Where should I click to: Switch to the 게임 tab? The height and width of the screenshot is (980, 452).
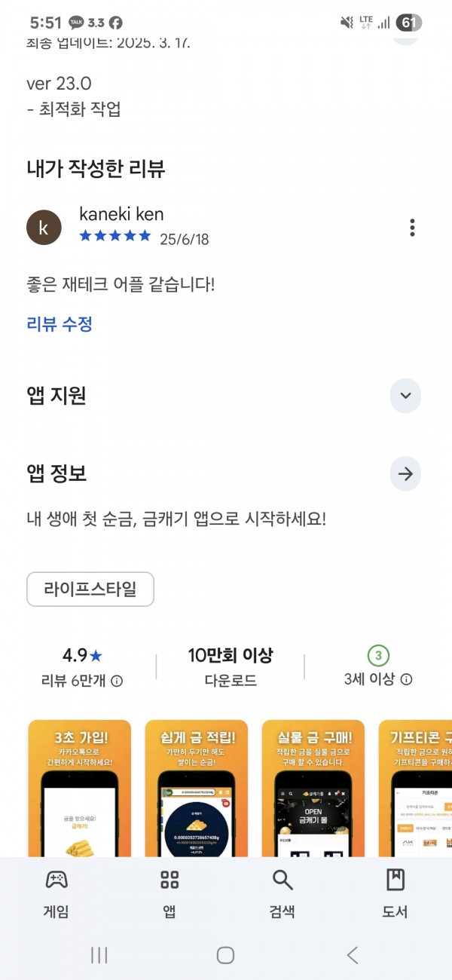(x=56, y=893)
